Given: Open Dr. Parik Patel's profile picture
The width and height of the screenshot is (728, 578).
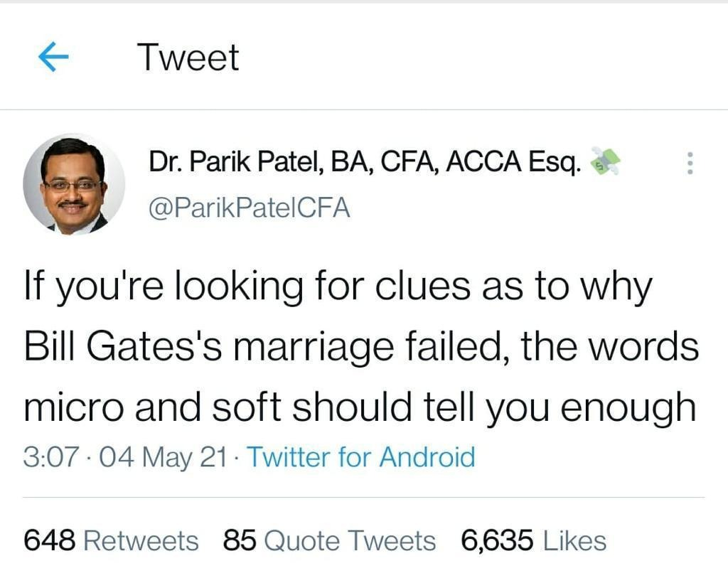Looking at the screenshot, I should 74,183.
